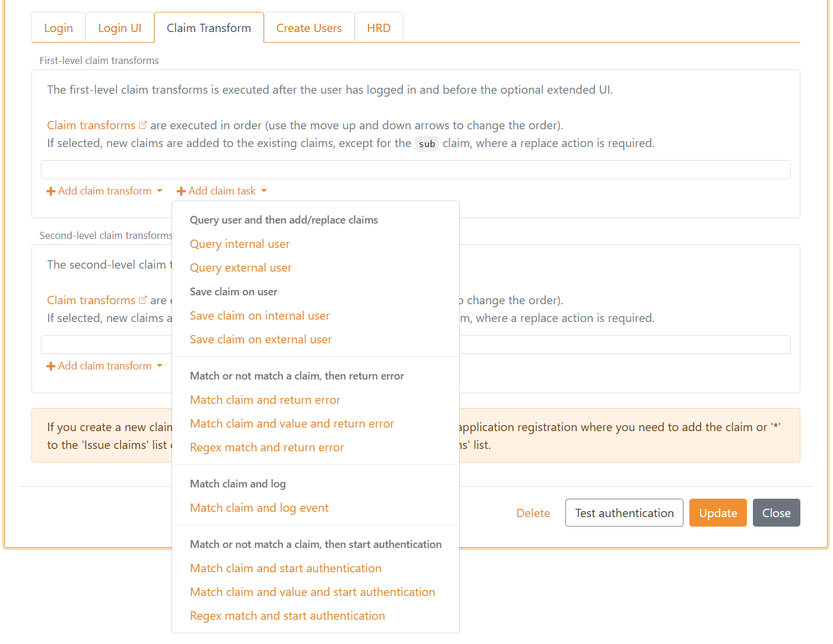Open the first-level Claim transforms external link

142,125
